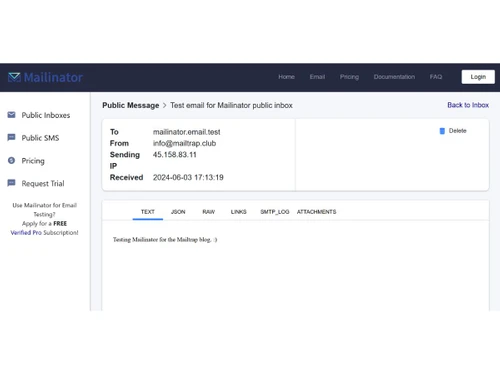Click the Public Message breadcrumb

tap(131, 105)
